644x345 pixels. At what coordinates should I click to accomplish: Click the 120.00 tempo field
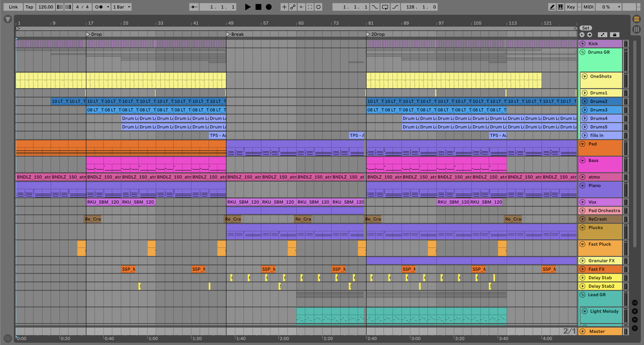[x=45, y=7]
